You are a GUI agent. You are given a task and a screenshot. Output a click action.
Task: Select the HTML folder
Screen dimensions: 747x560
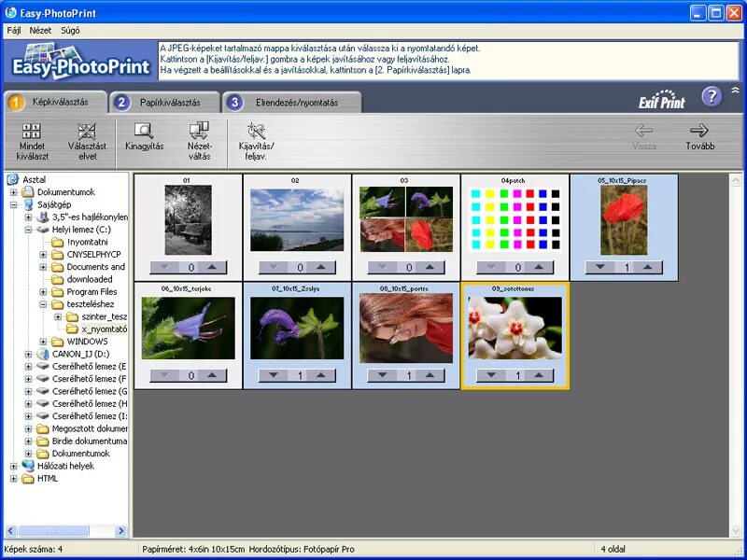tap(48, 478)
